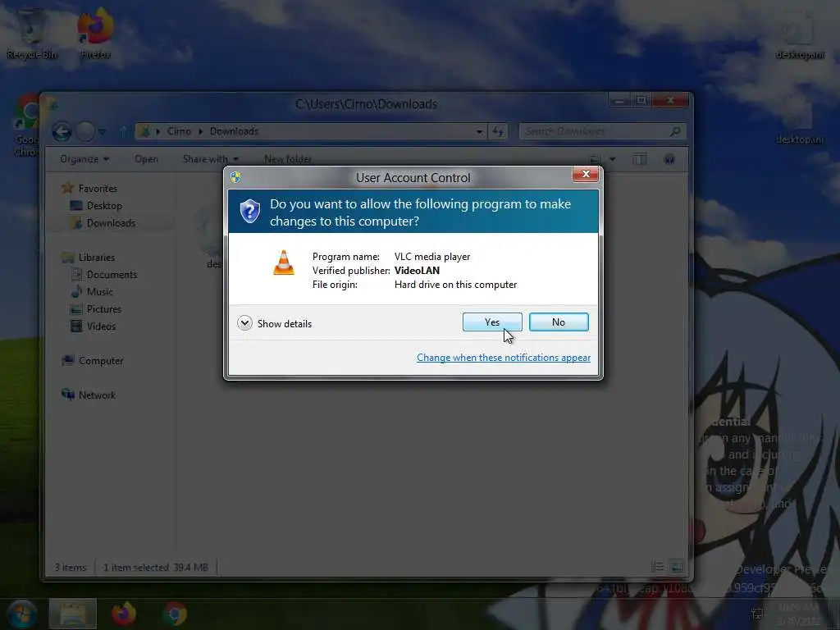The height and width of the screenshot is (630, 840).
Task: Click No in User Account Control dialog
Action: (558, 322)
